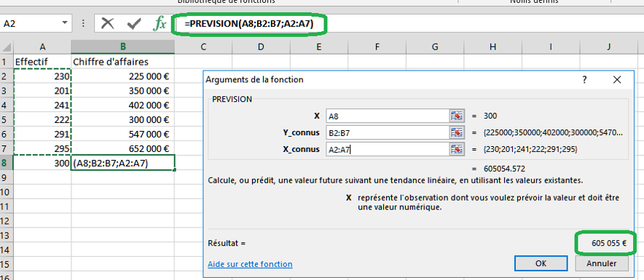The width and height of the screenshot is (644, 280).
Task: Collapse dialog via X_connus range selector icon
Action: 457,149
